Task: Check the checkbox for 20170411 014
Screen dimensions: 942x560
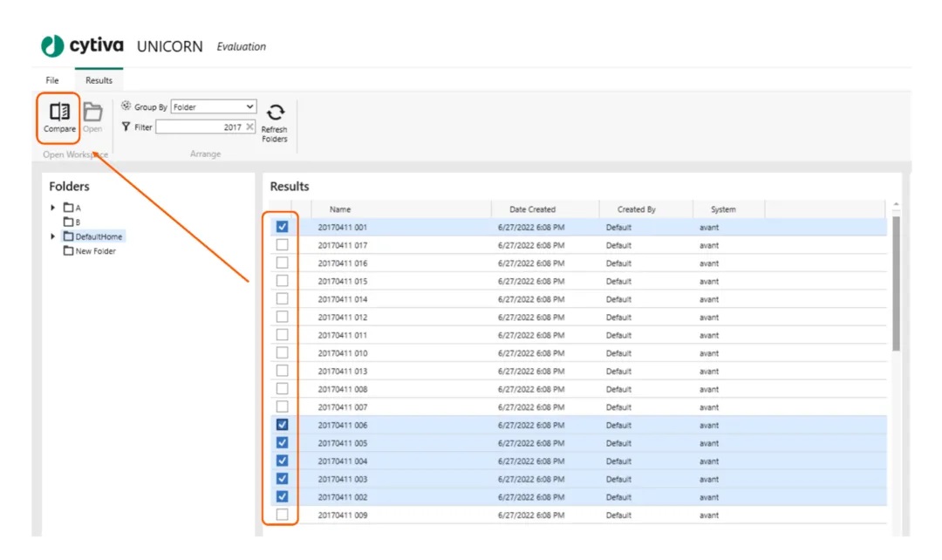Action: click(x=282, y=299)
